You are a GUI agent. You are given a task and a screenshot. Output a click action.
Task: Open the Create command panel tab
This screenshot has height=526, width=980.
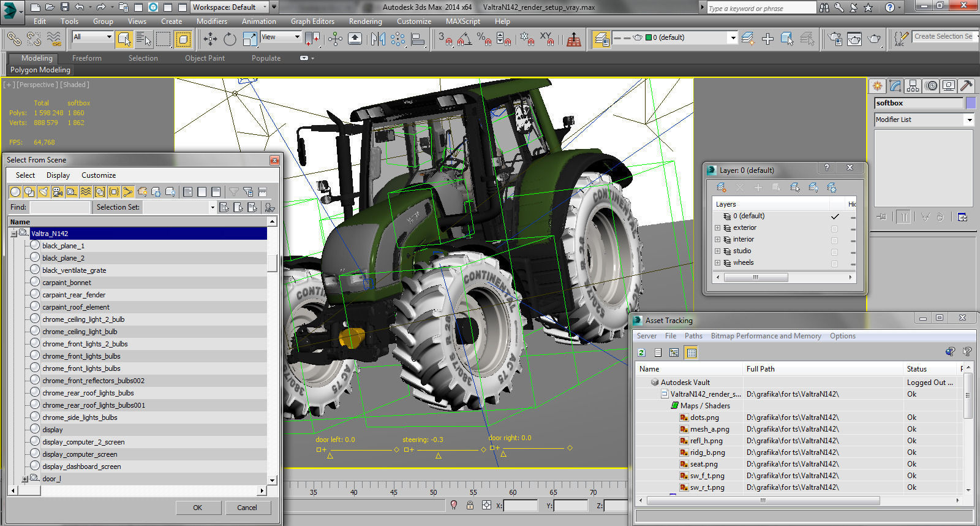(878, 86)
